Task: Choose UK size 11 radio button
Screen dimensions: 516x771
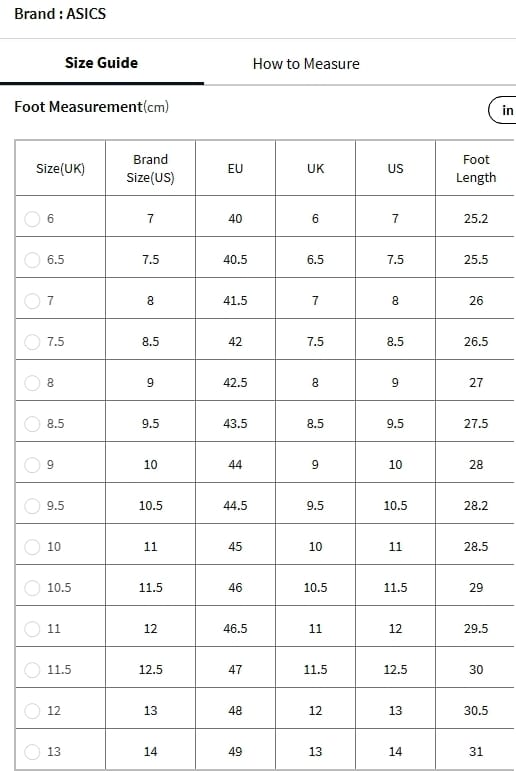Action: [x=32, y=628]
